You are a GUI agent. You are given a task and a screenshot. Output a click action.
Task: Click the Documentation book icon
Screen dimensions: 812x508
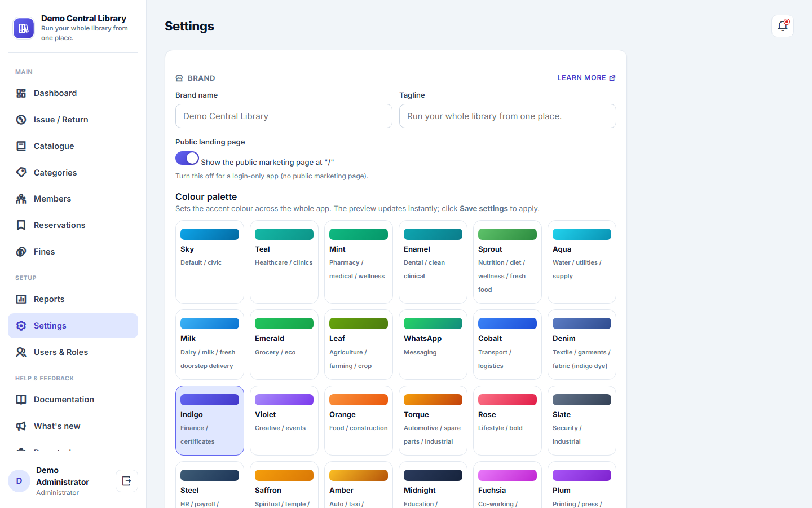coord(21,400)
